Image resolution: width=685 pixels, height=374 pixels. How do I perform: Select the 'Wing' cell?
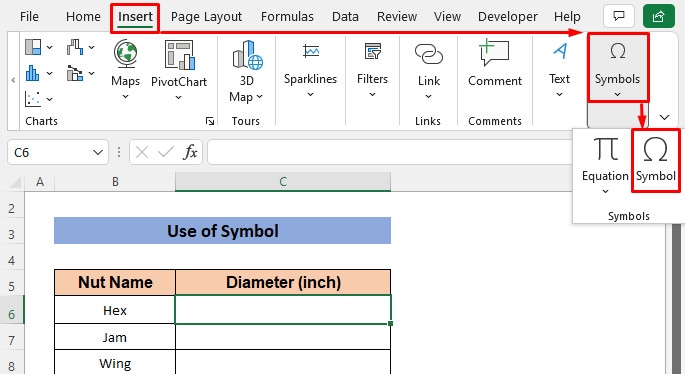[x=115, y=363]
